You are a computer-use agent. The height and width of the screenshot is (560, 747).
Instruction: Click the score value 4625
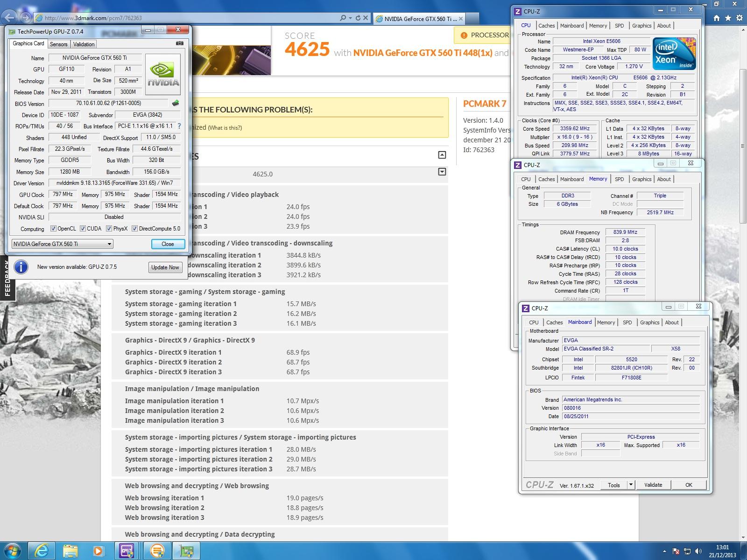coord(307,49)
